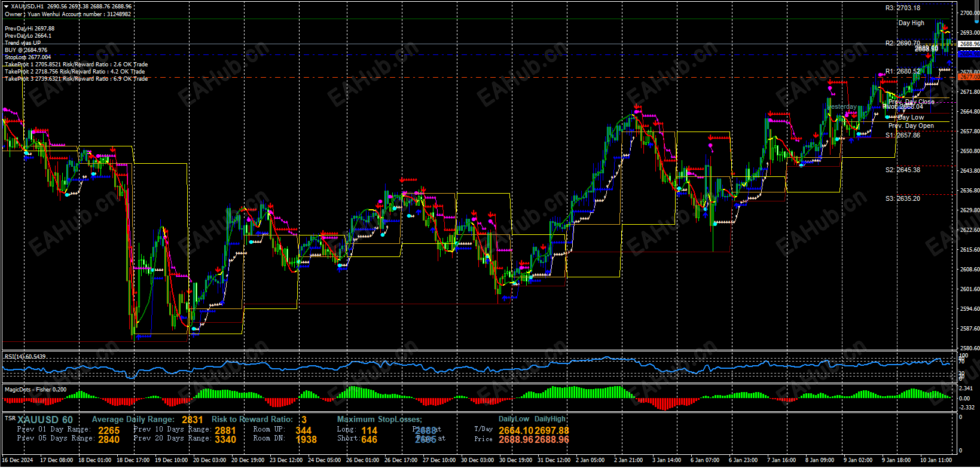Click the Room UP value 344
Image resolution: width=980 pixels, height=468 pixels.
(303, 430)
